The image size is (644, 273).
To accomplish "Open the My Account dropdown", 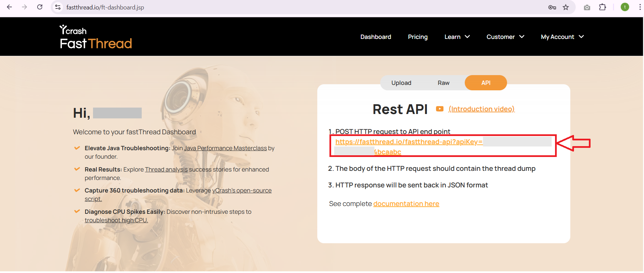I will point(562,37).
